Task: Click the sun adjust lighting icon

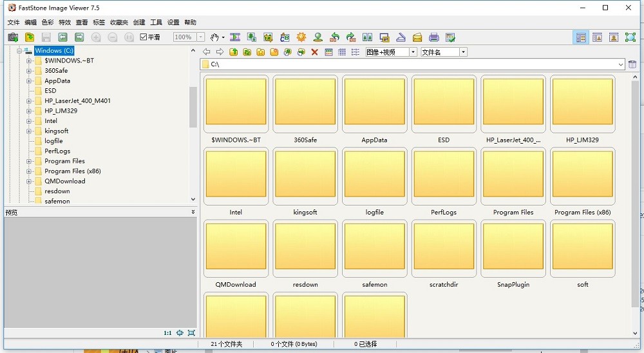Action: pyautogui.click(x=301, y=37)
